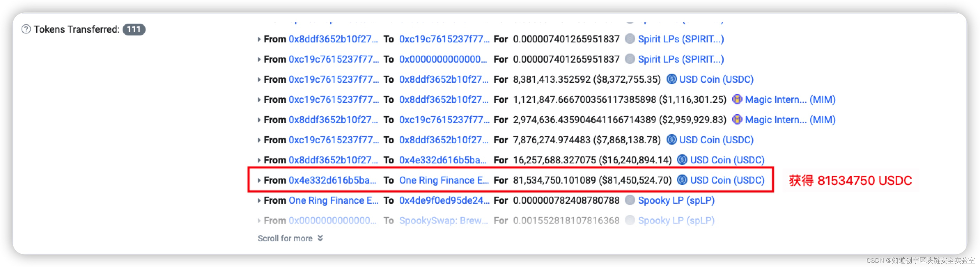The height and width of the screenshot is (267, 980).
Task: Click the USDC coin icon in the 7,876,274.974483 row
Action: (x=671, y=139)
